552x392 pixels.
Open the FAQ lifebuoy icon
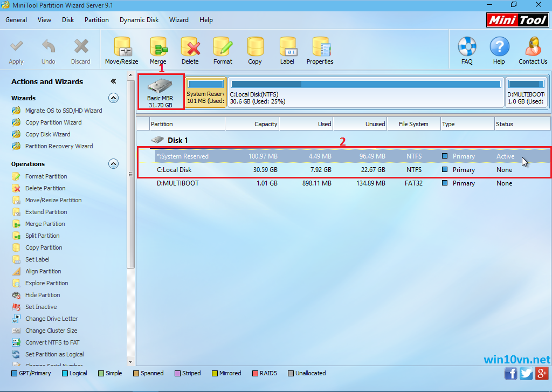[x=467, y=46]
